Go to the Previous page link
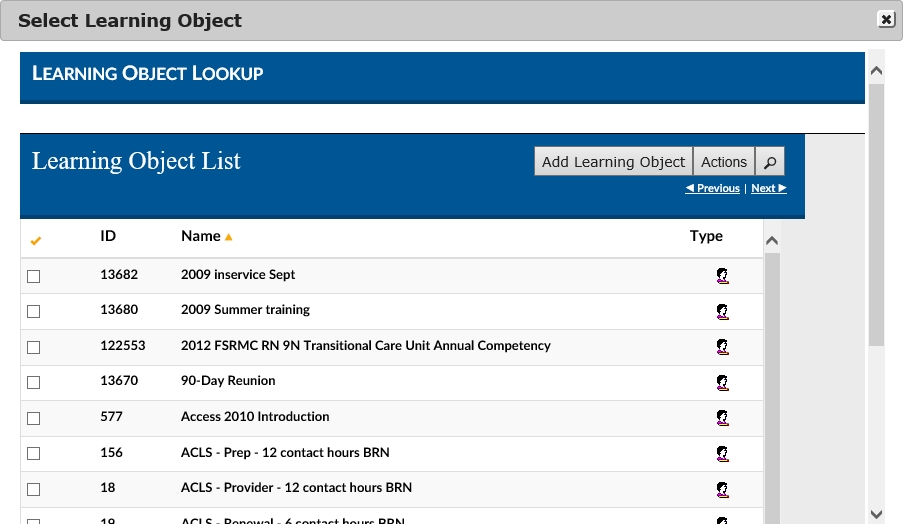The image size is (903, 524). [713, 188]
